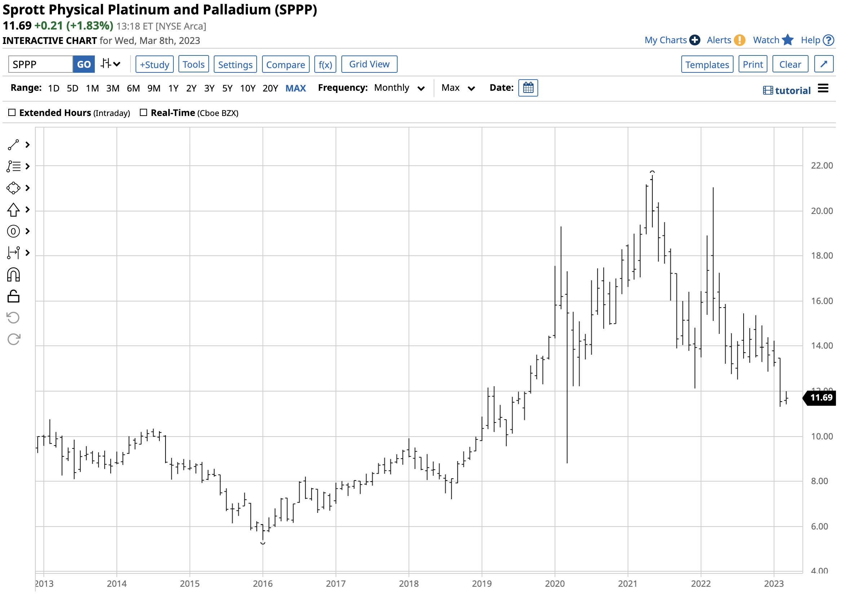Screen dimensions: 868x608
Task: Select the 9M range
Action: [x=154, y=88]
